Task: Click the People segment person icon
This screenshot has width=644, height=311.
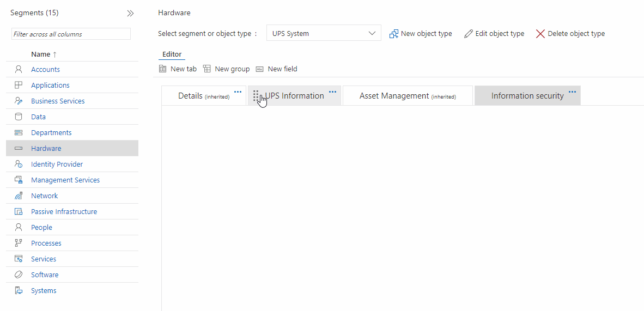Action: [x=18, y=227]
